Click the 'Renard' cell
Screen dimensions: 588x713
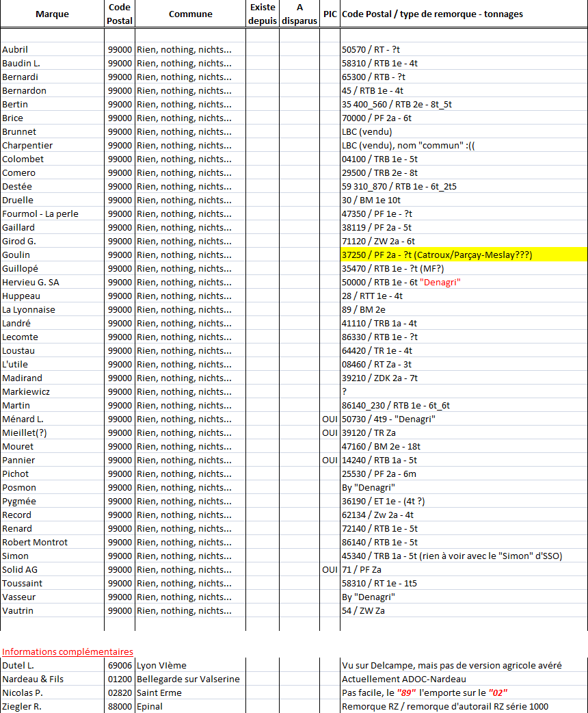point(52,528)
